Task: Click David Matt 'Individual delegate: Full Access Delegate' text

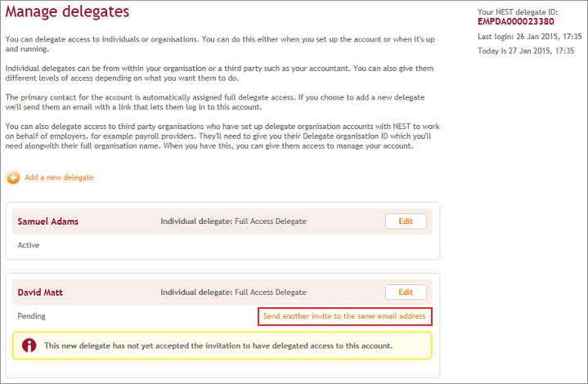Action: coord(233,292)
